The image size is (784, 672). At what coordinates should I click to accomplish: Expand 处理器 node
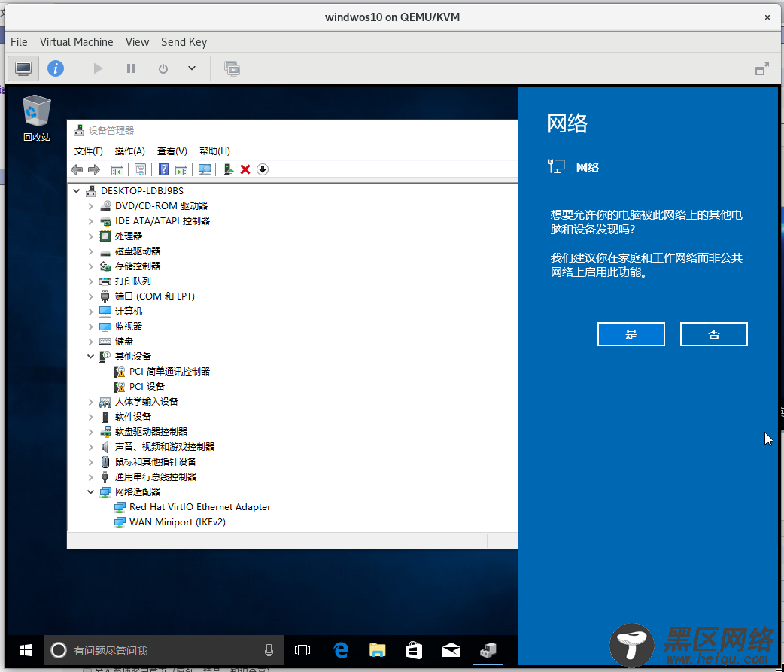coord(90,236)
